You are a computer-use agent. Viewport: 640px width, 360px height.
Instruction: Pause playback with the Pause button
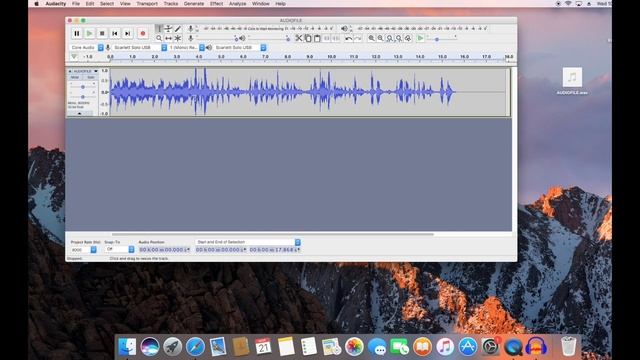pyautogui.click(x=76, y=33)
